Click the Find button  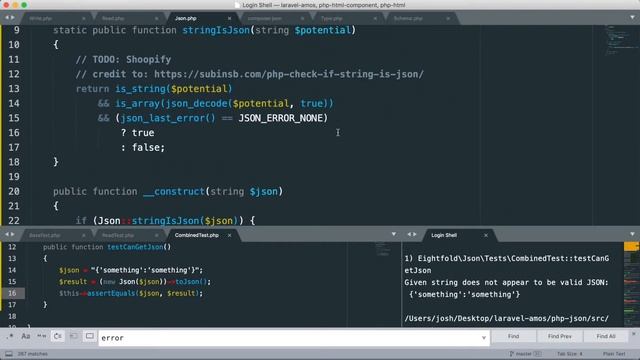tap(513, 336)
